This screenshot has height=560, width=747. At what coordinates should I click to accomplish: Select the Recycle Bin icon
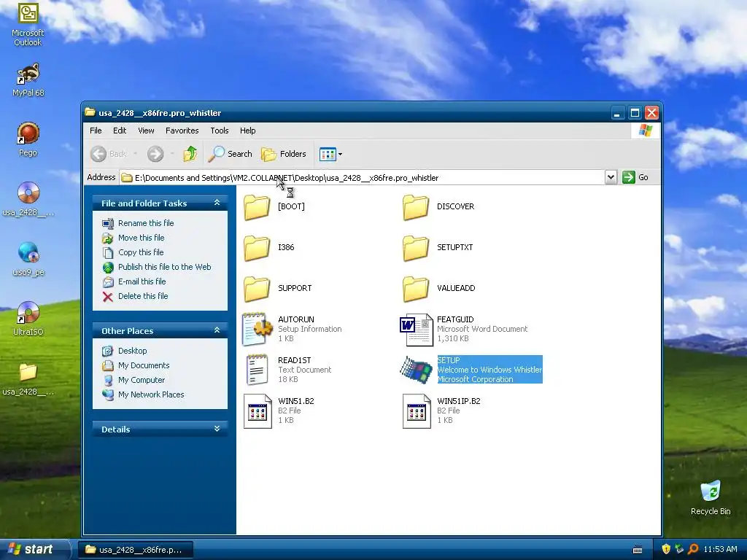[x=711, y=491]
